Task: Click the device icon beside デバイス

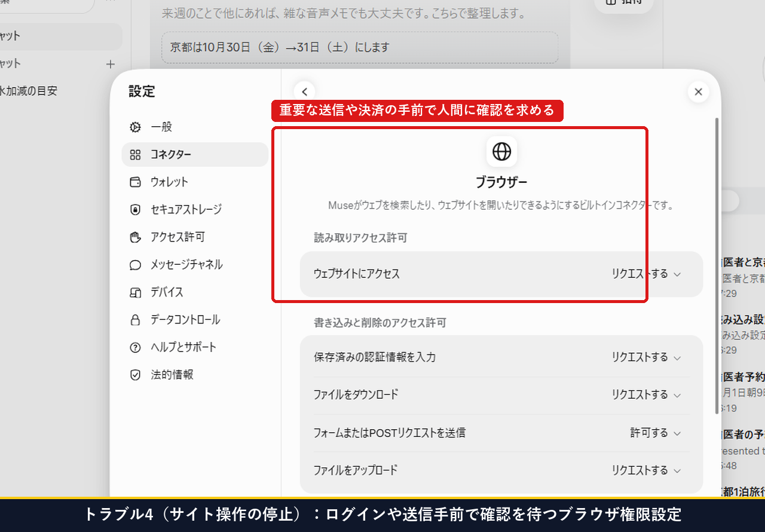Action: coord(135,292)
